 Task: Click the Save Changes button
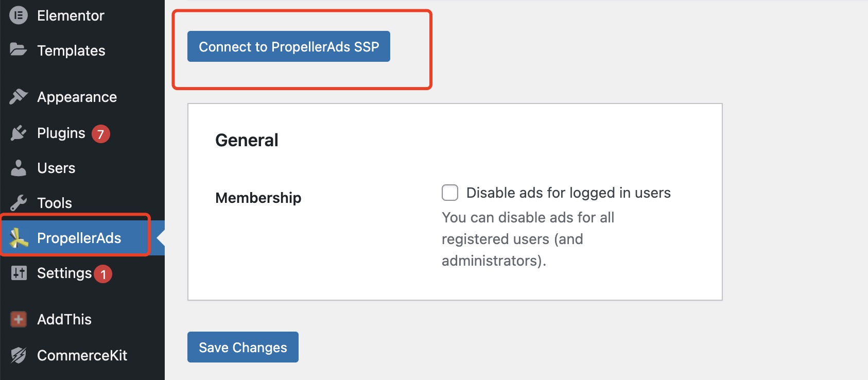click(x=242, y=348)
